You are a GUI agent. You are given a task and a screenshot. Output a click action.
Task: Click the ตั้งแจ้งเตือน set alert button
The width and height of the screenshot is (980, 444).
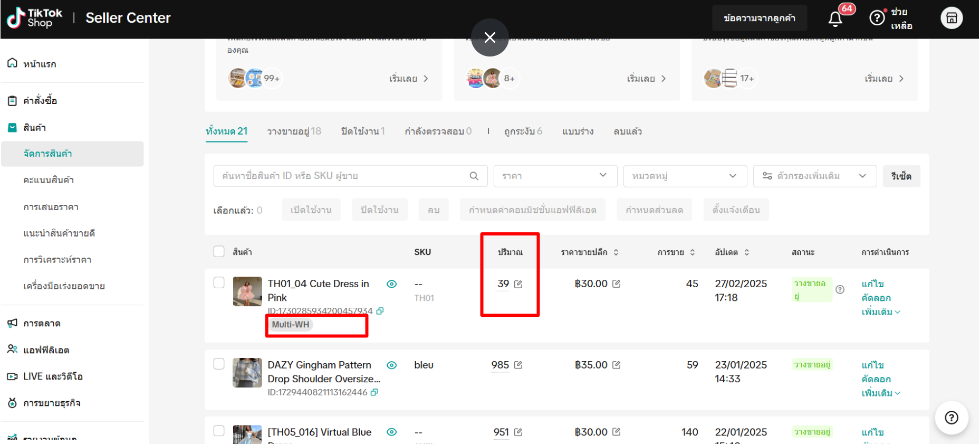point(736,210)
